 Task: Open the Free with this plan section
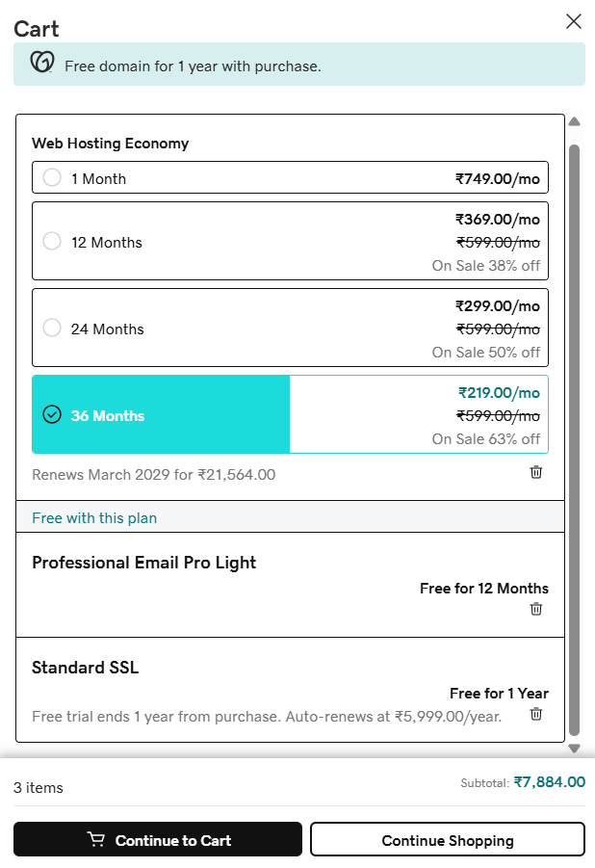point(94,518)
